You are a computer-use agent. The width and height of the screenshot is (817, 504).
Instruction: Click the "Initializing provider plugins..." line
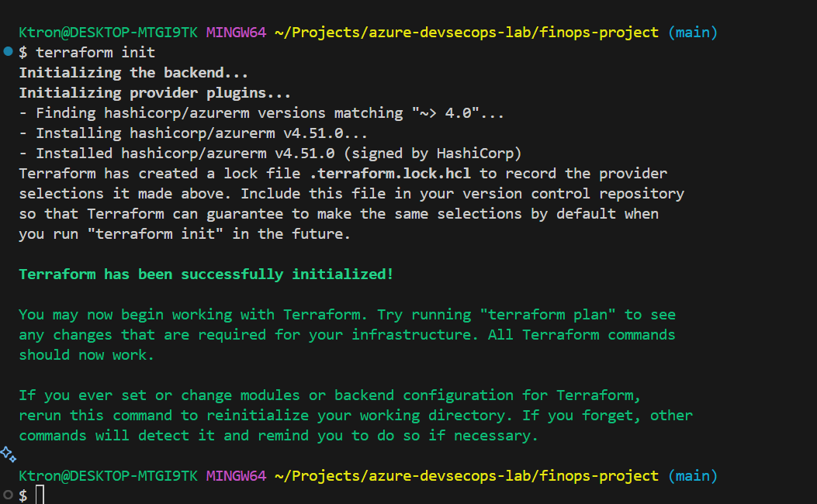click(x=154, y=93)
